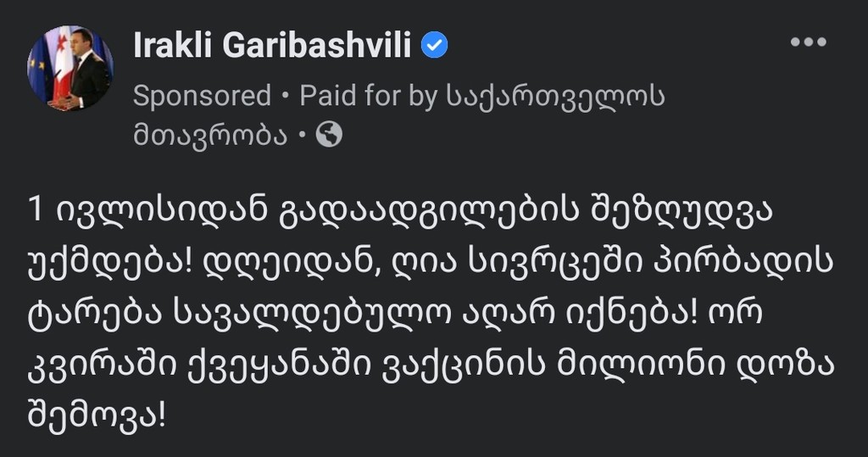Click the Sponsored label
Image resolution: width=868 pixels, height=457 pixels.
pos(202,96)
